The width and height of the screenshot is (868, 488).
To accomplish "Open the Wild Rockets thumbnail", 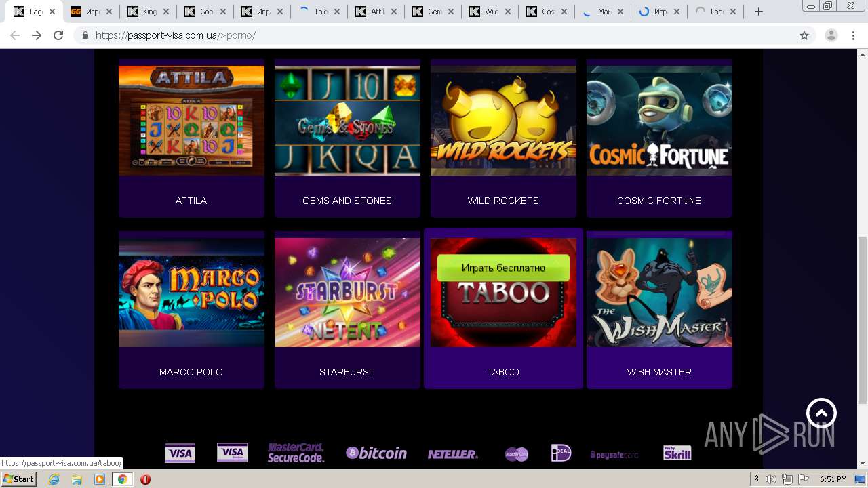I will (x=503, y=121).
